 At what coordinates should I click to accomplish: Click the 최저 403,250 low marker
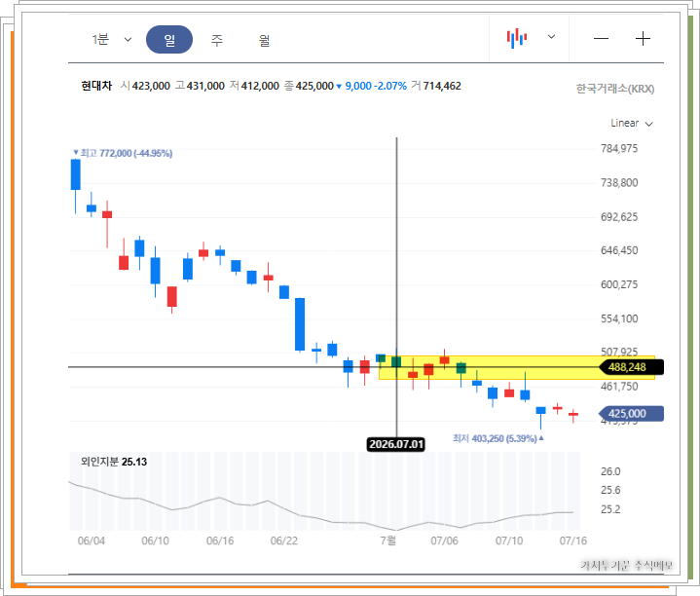[498, 438]
